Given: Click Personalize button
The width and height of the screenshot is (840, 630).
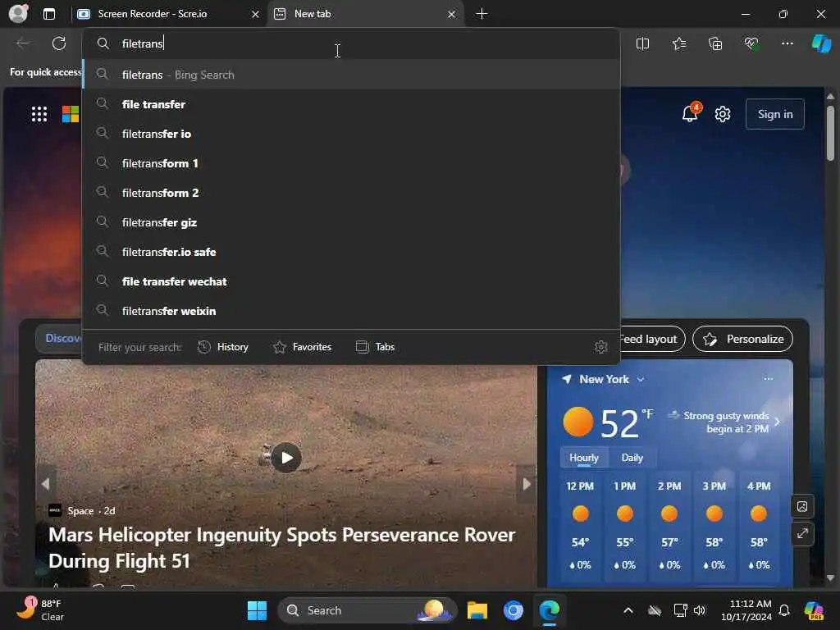Looking at the screenshot, I should (x=742, y=339).
